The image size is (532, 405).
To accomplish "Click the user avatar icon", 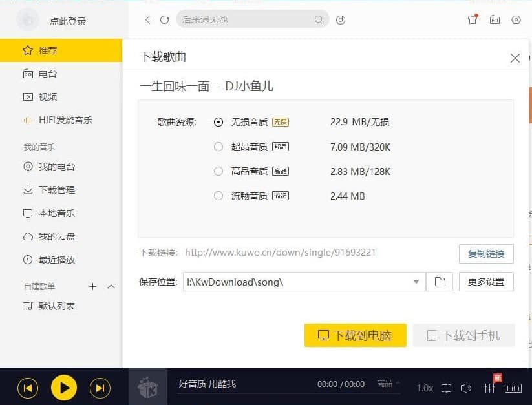I will pyautogui.click(x=28, y=20).
